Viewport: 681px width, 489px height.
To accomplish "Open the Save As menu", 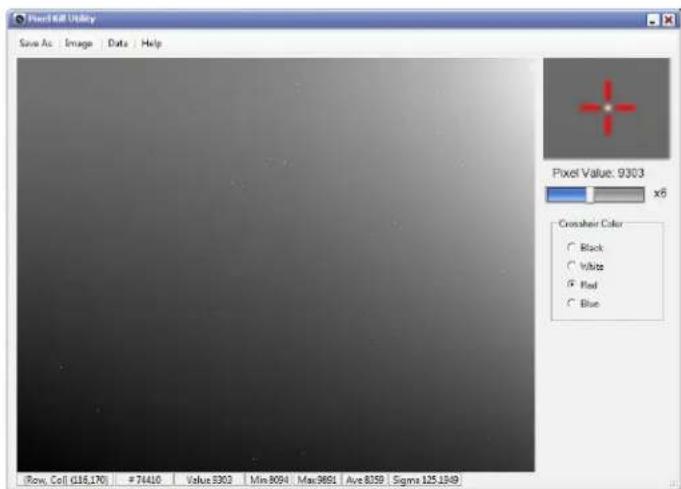I will [36, 43].
